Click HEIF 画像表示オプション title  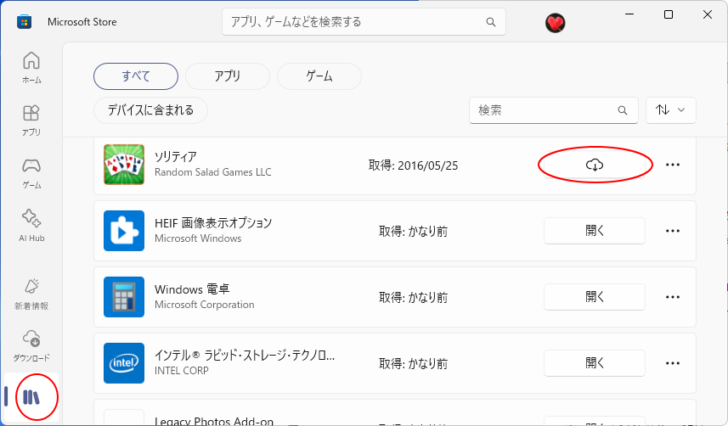pyautogui.click(x=213, y=223)
